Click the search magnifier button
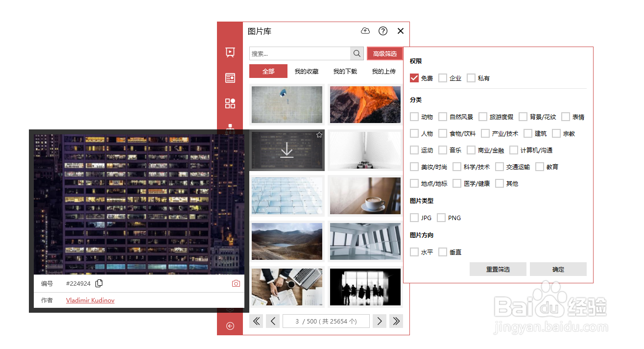Image resolution: width=644 pixels, height=349 pixels. coord(357,53)
